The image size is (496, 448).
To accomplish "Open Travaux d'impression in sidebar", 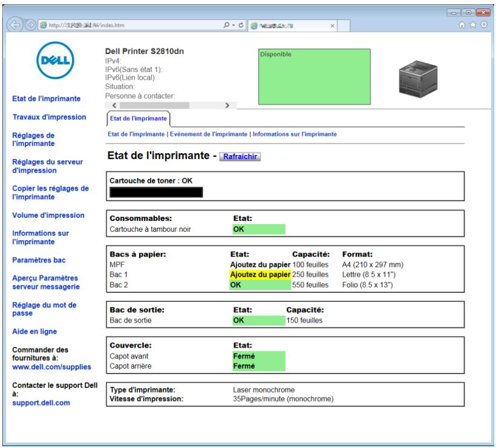I will [x=50, y=117].
